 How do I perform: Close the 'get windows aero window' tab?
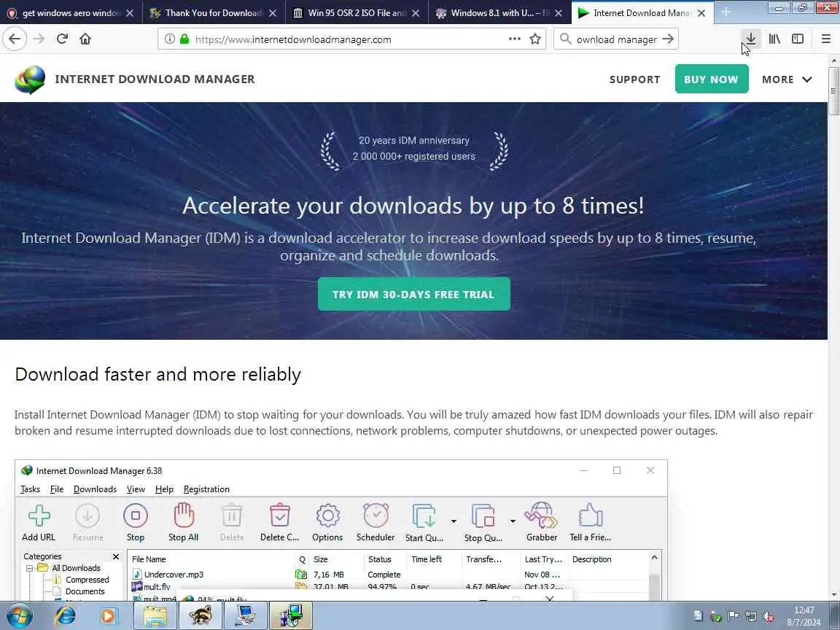(130, 13)
